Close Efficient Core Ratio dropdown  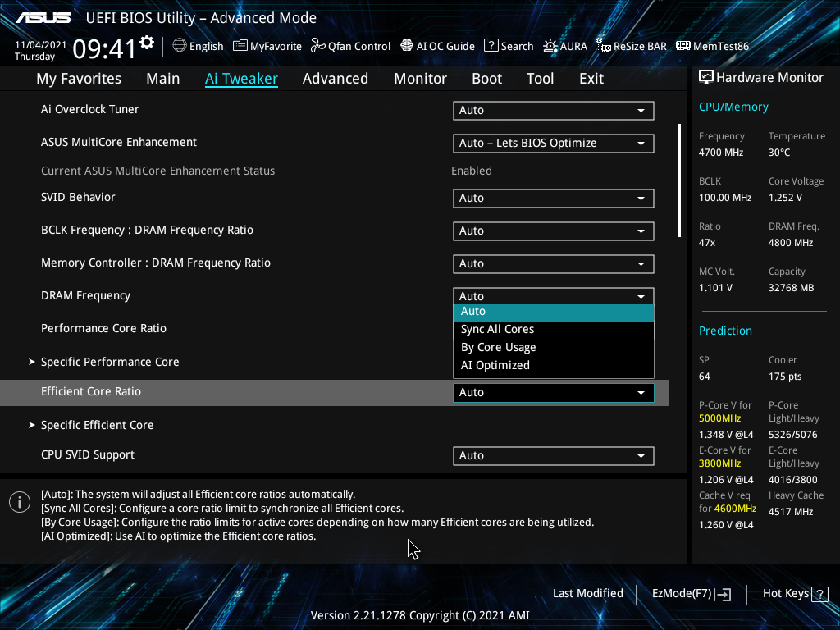[554, 393]
